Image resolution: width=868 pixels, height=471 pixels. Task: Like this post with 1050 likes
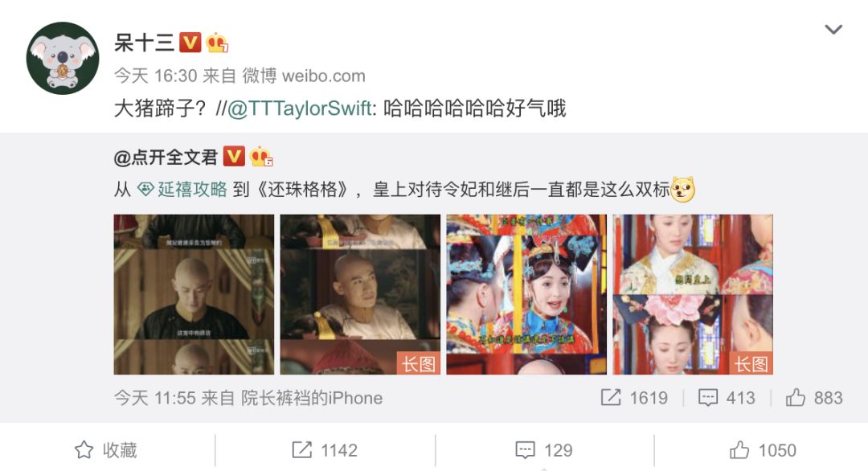point(763,450)
